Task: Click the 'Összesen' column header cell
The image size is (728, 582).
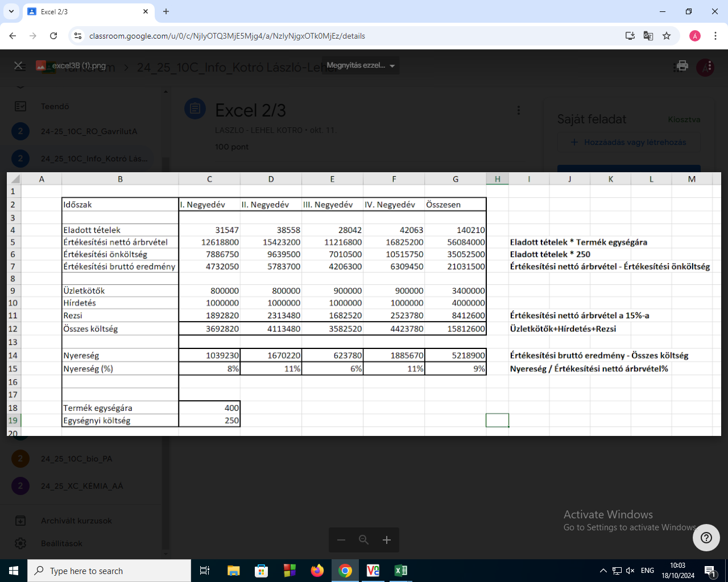Action: pos(456,205)
